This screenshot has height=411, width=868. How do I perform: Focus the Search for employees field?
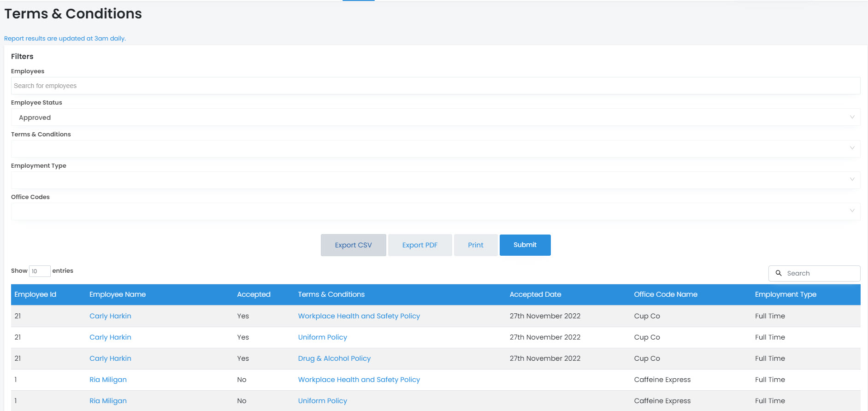pyautogui.click(x=435, y=86)
